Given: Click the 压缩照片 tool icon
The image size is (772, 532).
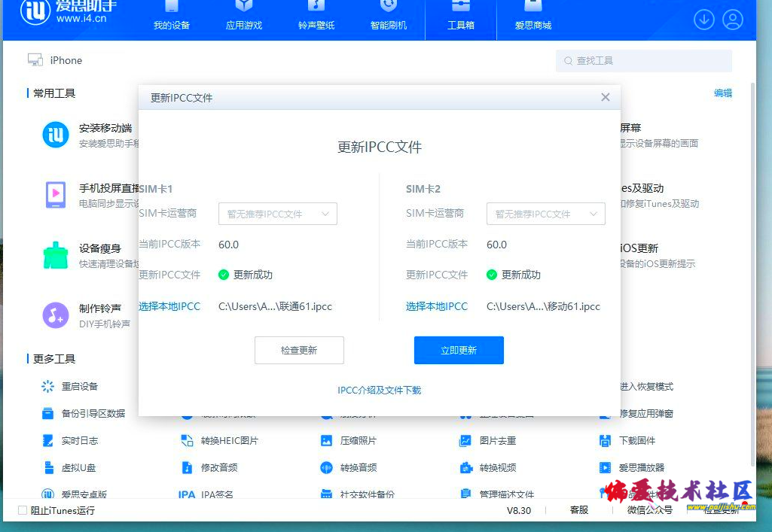Looking at the screenshot, I should (x=326, y=440).
